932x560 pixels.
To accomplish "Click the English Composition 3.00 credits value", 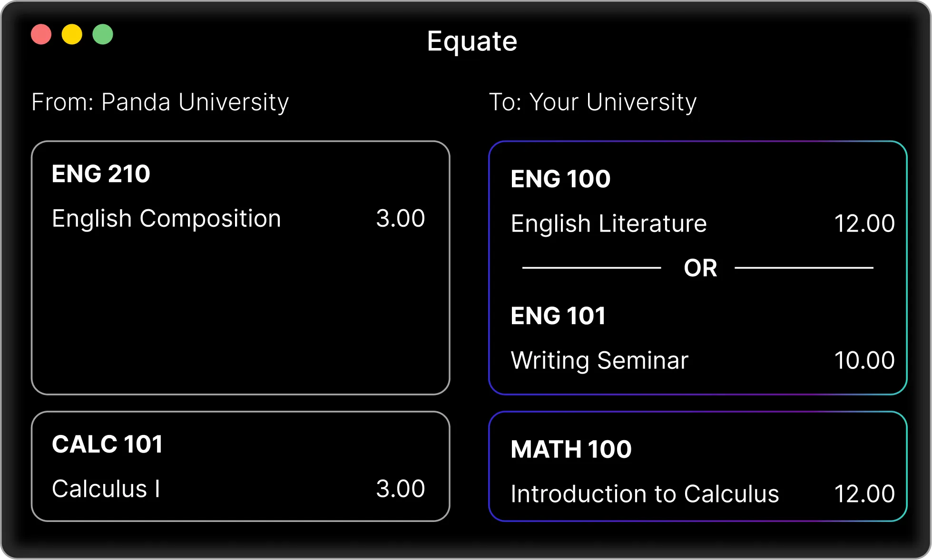I will coord(400,219).
